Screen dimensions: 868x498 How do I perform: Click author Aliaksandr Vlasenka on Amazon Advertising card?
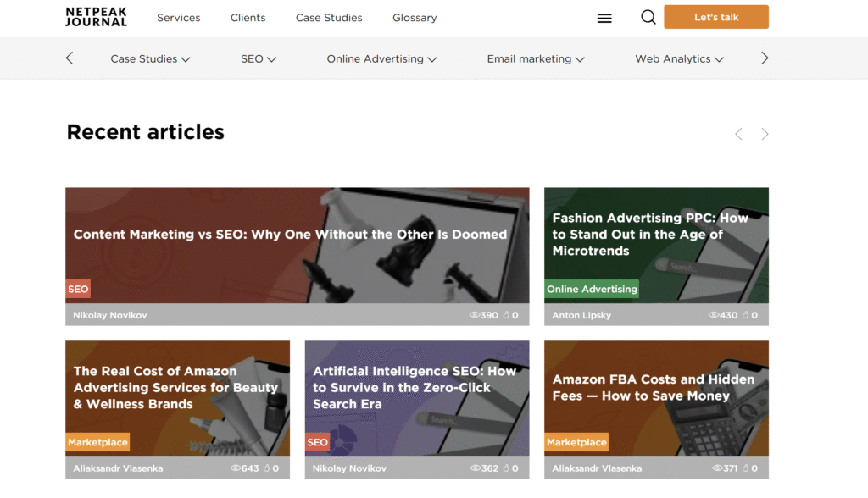tap(118, 468)
